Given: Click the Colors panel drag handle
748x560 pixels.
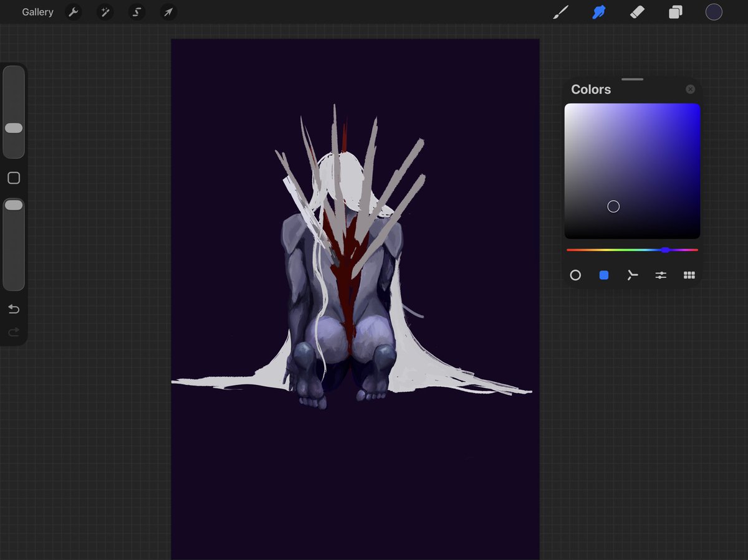Looking at the screenshot, I should click(632, 80).
